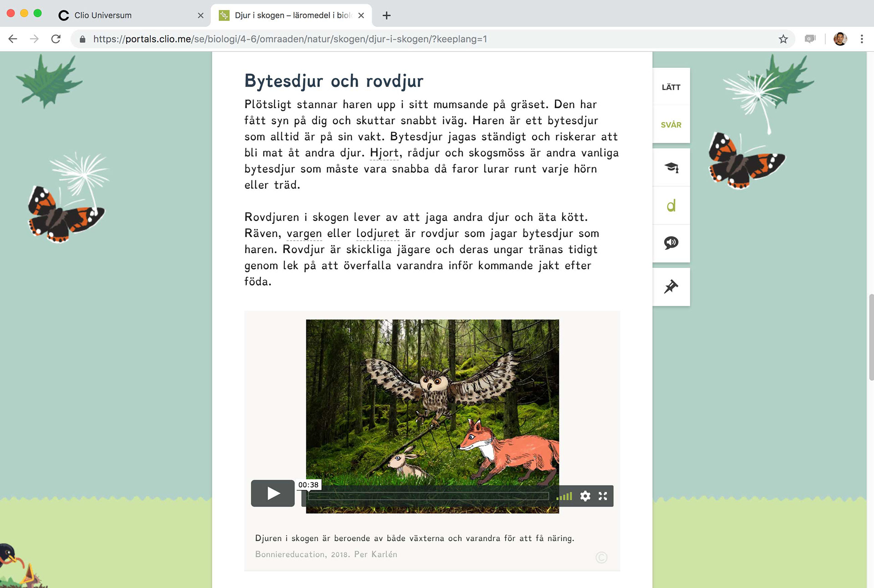
Task: Click the underlined word lodjuret
Action: click(x=377, y=233)
